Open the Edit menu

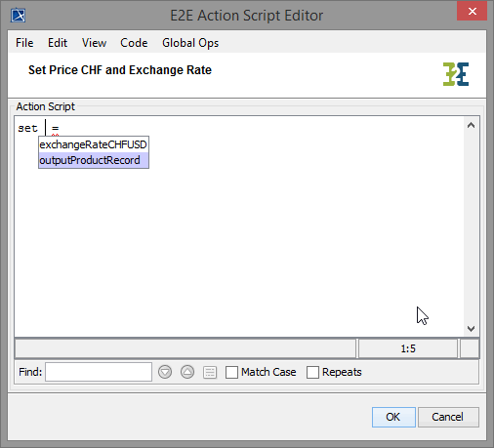[x=58, y=43]
